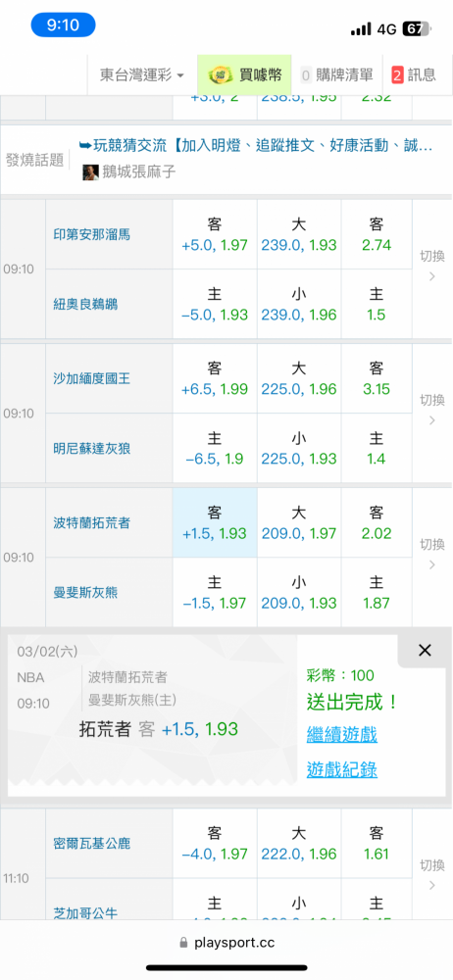
Task: Click the 鵝城張麻子 avatar thumbnail
Action: pos(91,172)
